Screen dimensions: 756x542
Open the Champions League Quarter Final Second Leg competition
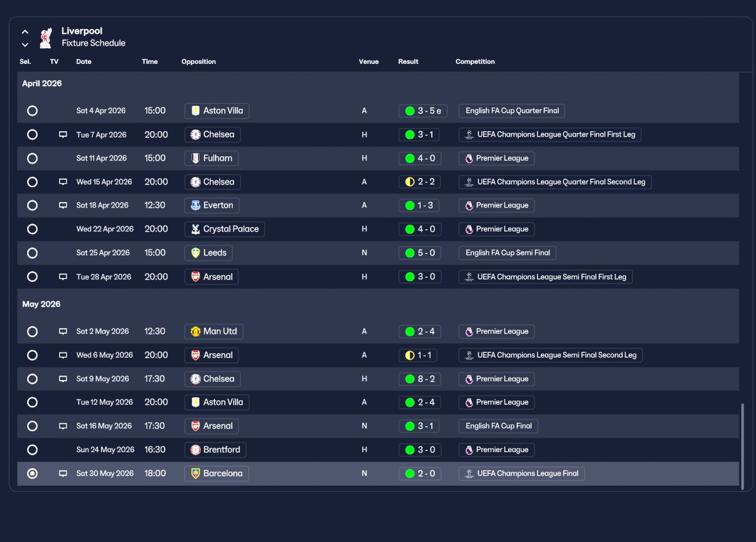pos(555,182)
